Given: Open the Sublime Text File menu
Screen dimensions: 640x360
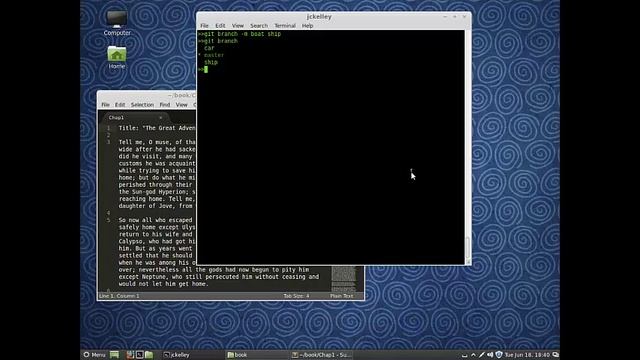Looking at the screenshot, I should [x=105, y=104].
